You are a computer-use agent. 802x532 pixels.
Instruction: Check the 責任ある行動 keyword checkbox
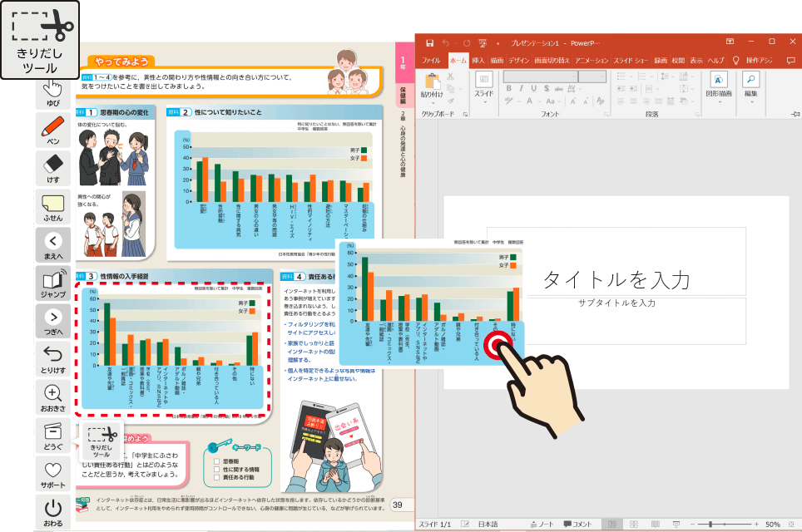217,477
